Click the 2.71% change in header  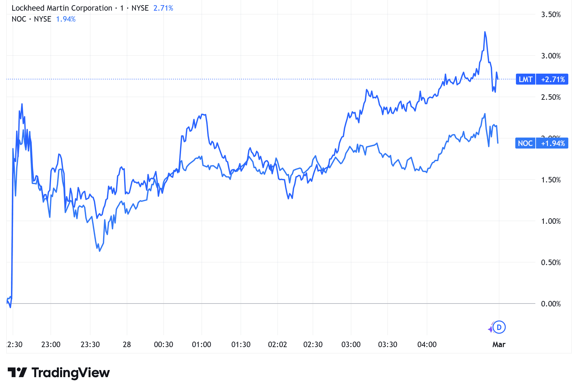[x=163, y=8]
